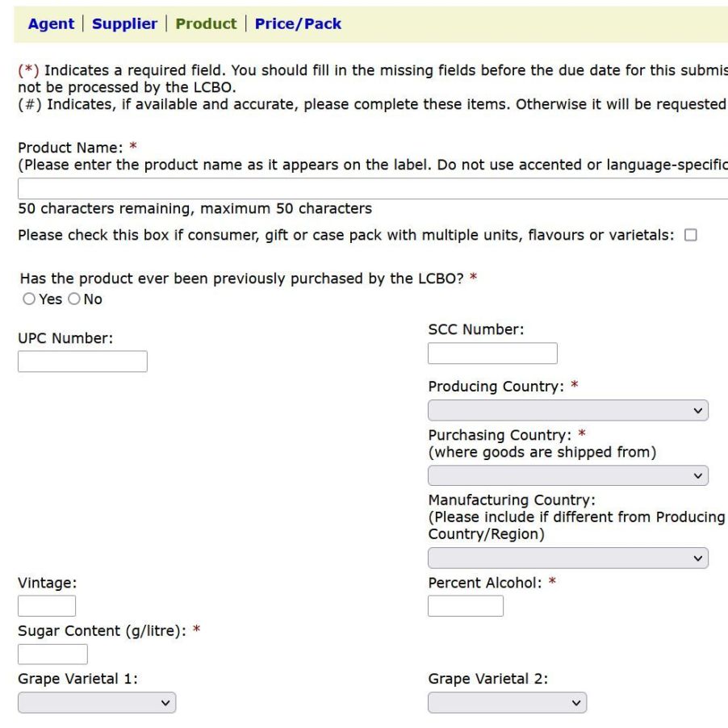
Task: Click the Vintage input field
Action: (x=47, y=606)
